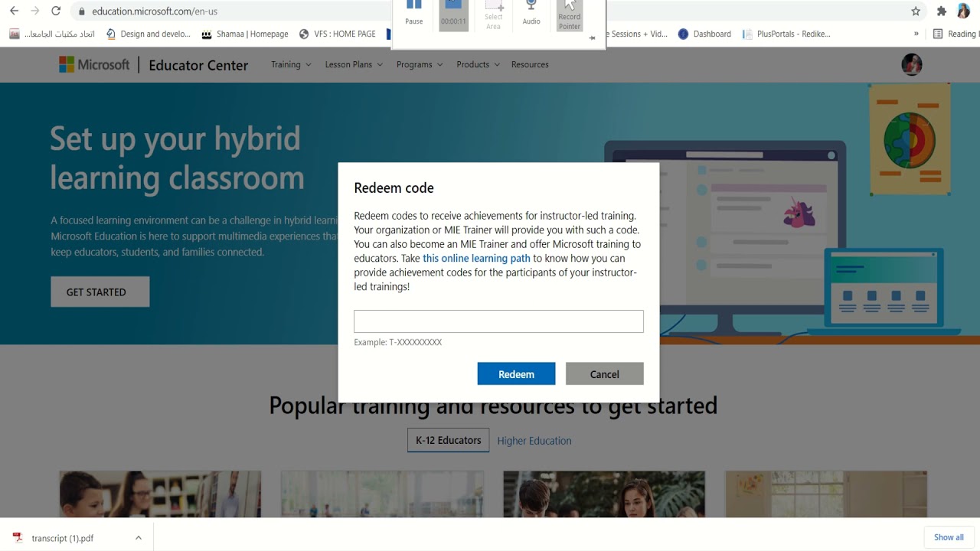This screenshot has width=980, height=551.
Task: Open the PlusPortals - Redike... bookmark
Action: pyautogui.click(x=786, y=34)
